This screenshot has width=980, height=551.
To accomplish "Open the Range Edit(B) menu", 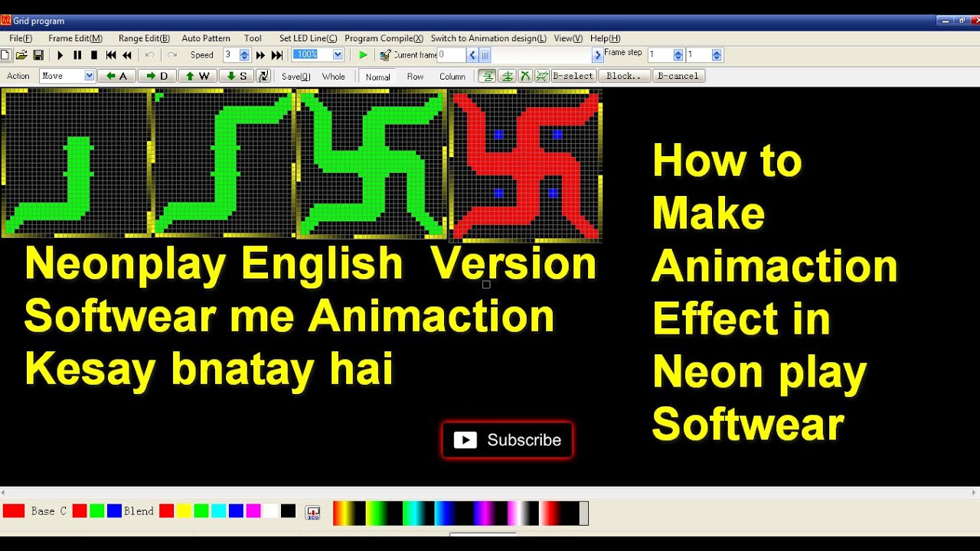I will pyautogui.click(x=144, y=38).
